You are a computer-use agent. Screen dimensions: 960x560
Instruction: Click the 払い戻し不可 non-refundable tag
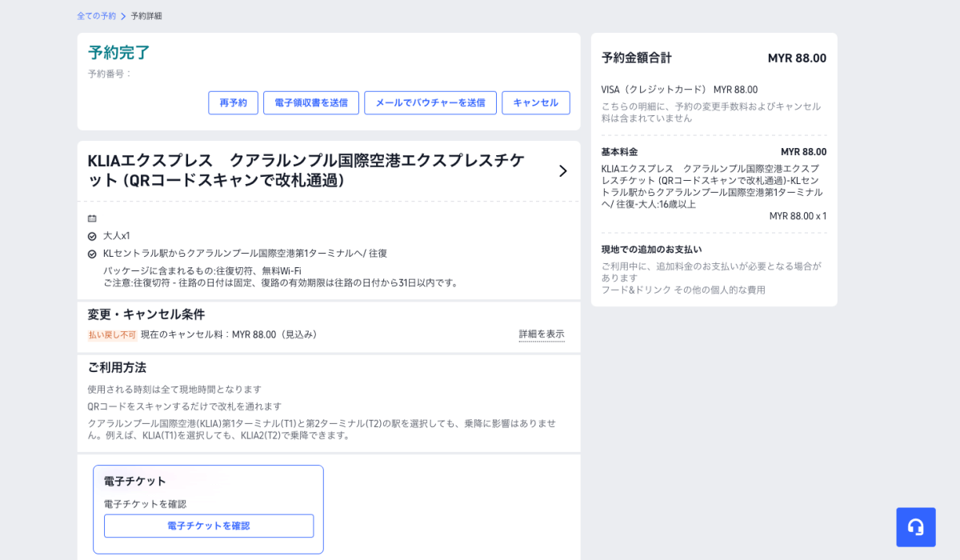coord(112,335)
